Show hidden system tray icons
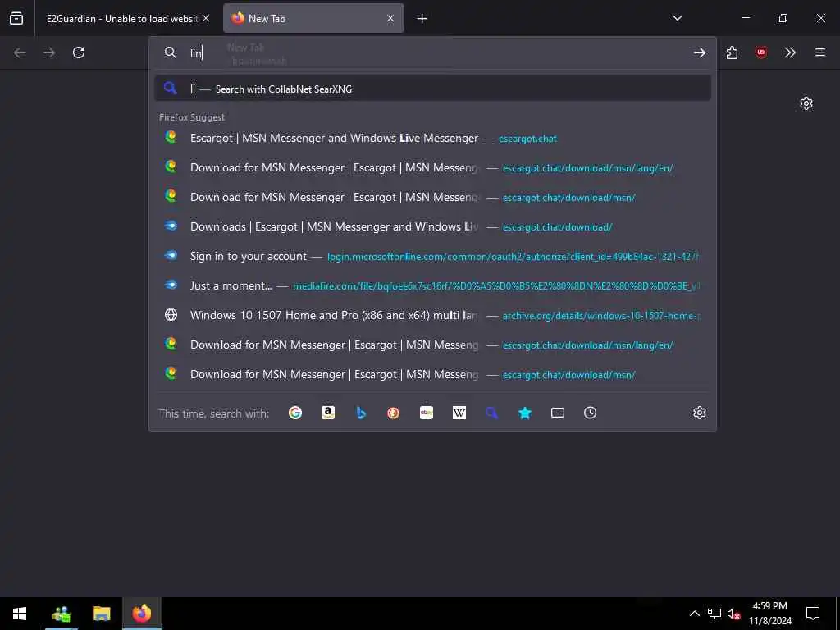Viewport: 840px width, 630px height. [x=694, y=614]
